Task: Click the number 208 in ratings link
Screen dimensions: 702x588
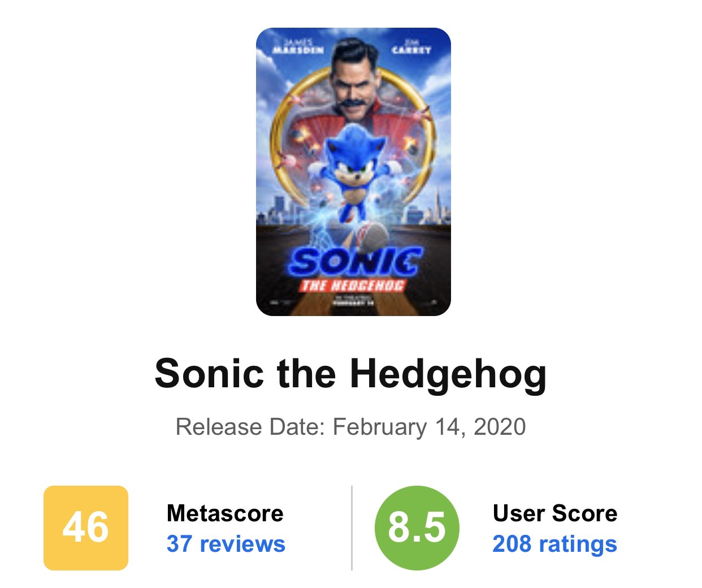Action: tap(512, 544)
